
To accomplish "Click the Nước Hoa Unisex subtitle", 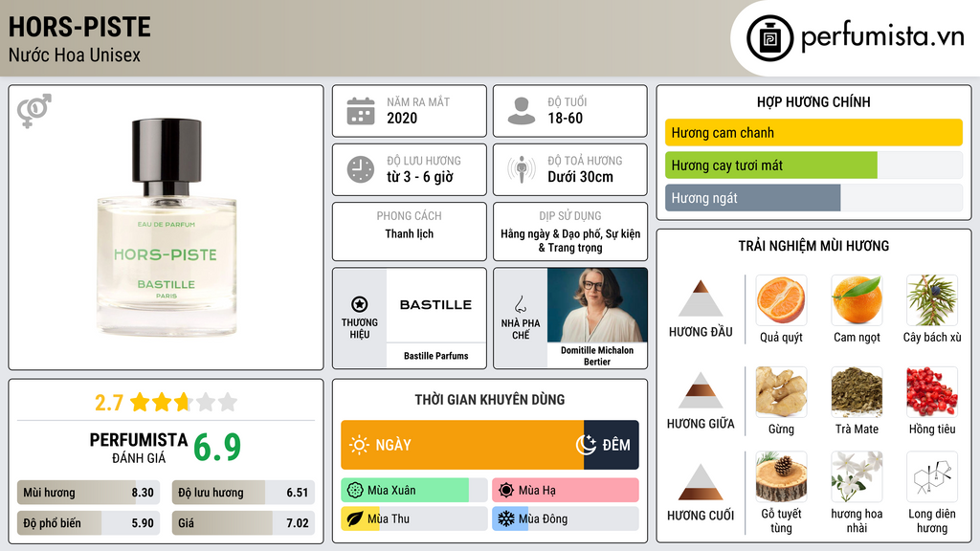I will [x=75, y=55].
